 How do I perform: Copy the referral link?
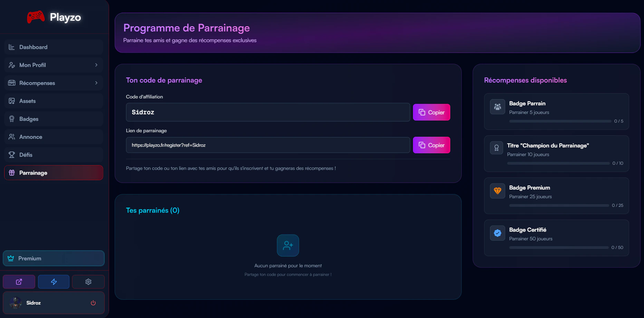(x=431, y=145)
